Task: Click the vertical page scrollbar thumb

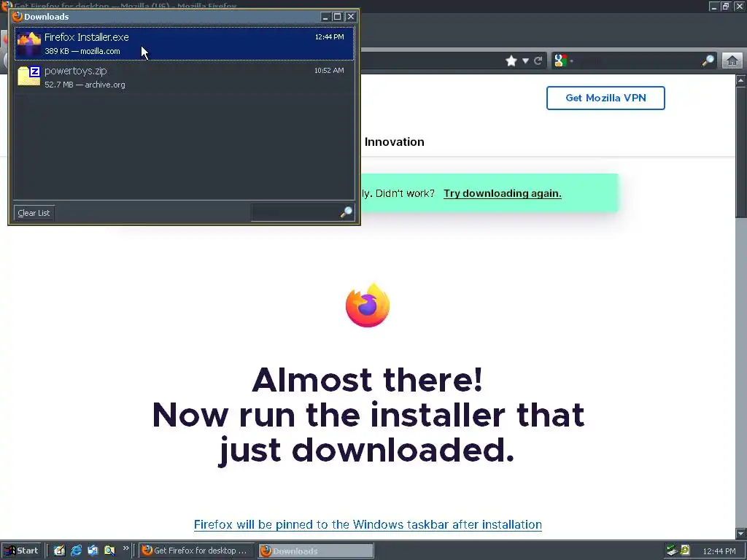Action: [x=741, y=152]
